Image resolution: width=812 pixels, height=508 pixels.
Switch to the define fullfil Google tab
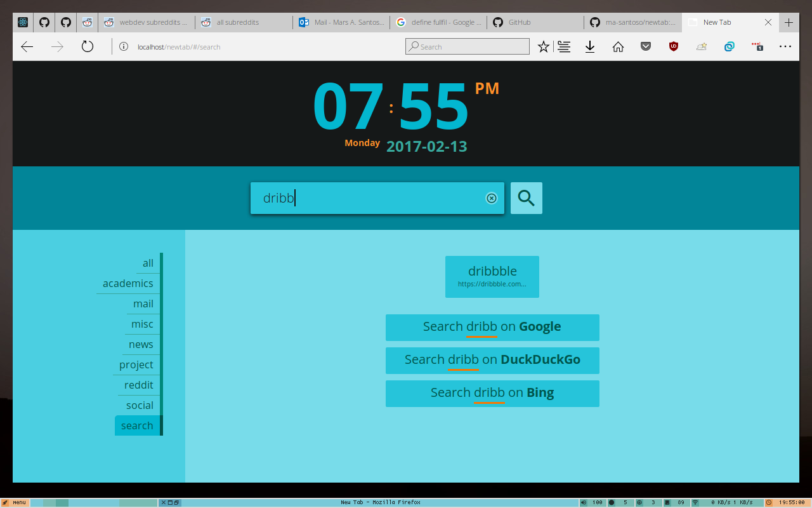tap(438, 22)
